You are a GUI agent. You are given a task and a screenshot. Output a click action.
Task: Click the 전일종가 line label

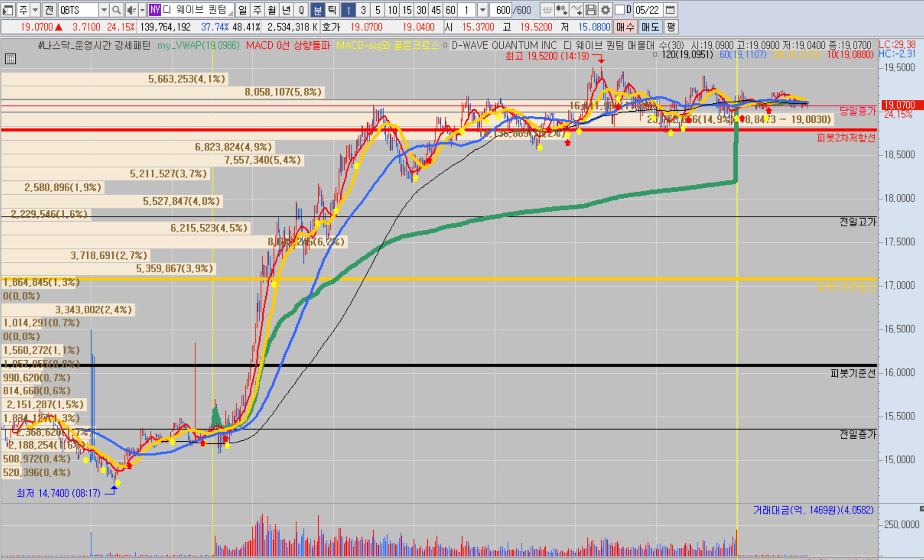pos(858,434)
